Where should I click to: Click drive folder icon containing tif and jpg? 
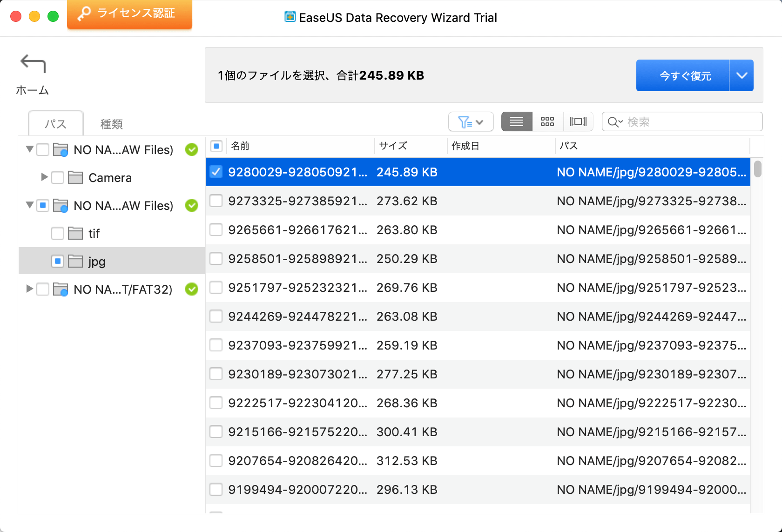tap(61, 205)
